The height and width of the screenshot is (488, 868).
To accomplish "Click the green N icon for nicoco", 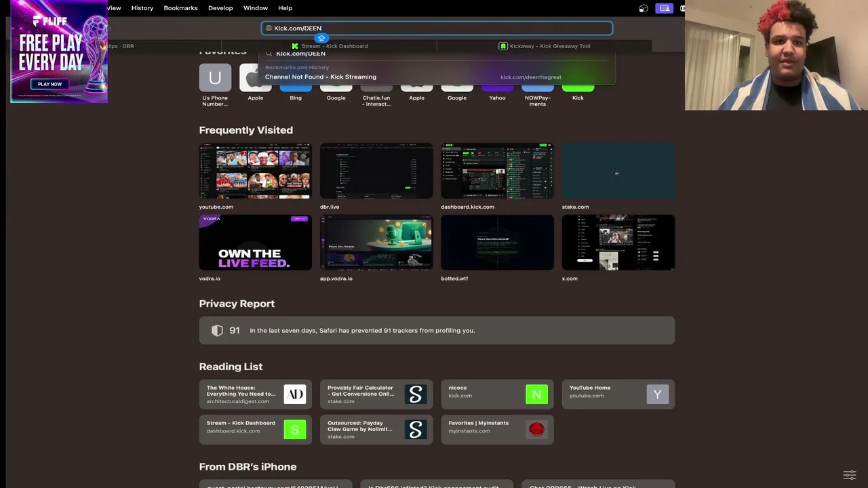I will pos(536,394).
